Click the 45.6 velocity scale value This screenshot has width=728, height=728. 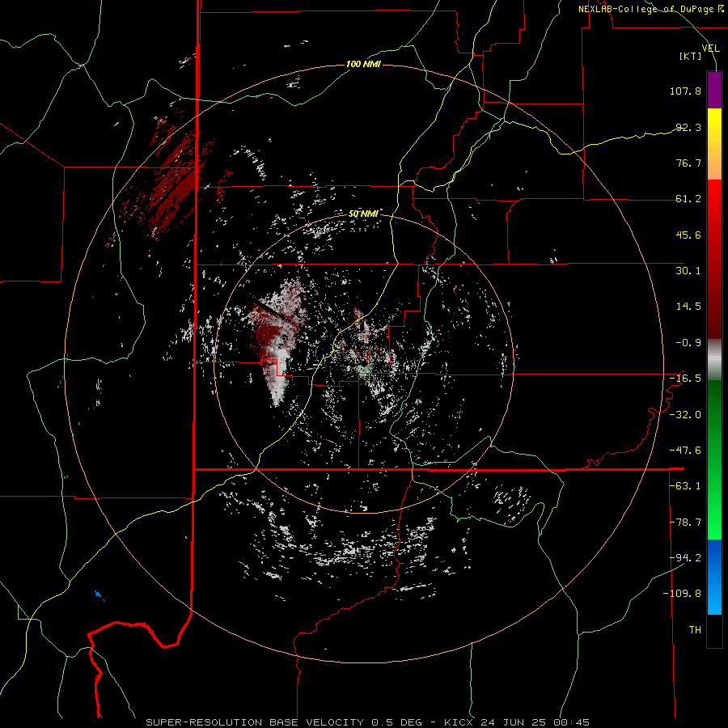[688, 235]
